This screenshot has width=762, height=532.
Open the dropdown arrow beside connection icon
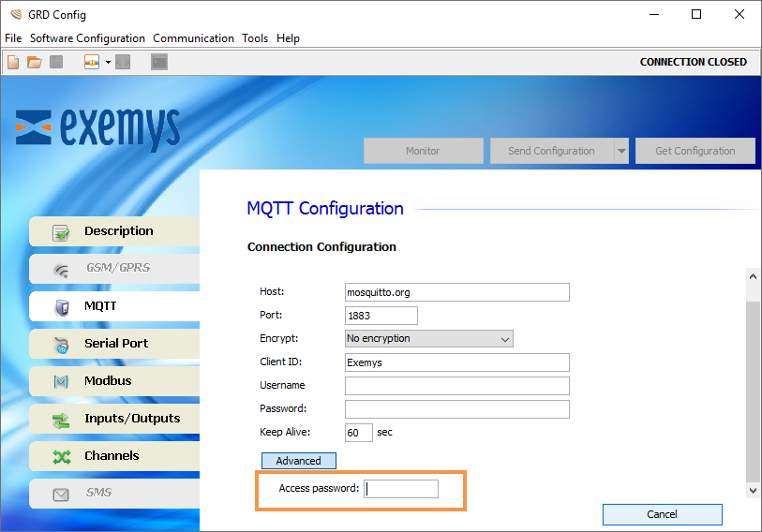[108, 62]
